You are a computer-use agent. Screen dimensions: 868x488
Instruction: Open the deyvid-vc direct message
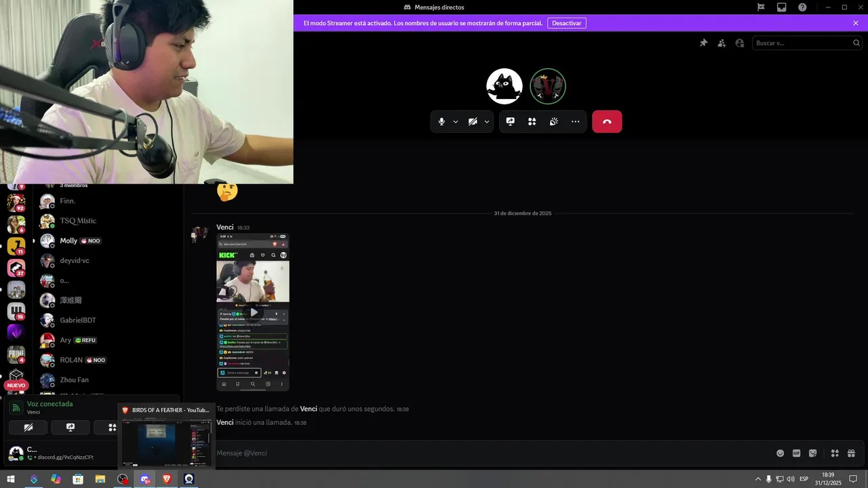pyautogui.click(x=107, y=260)
